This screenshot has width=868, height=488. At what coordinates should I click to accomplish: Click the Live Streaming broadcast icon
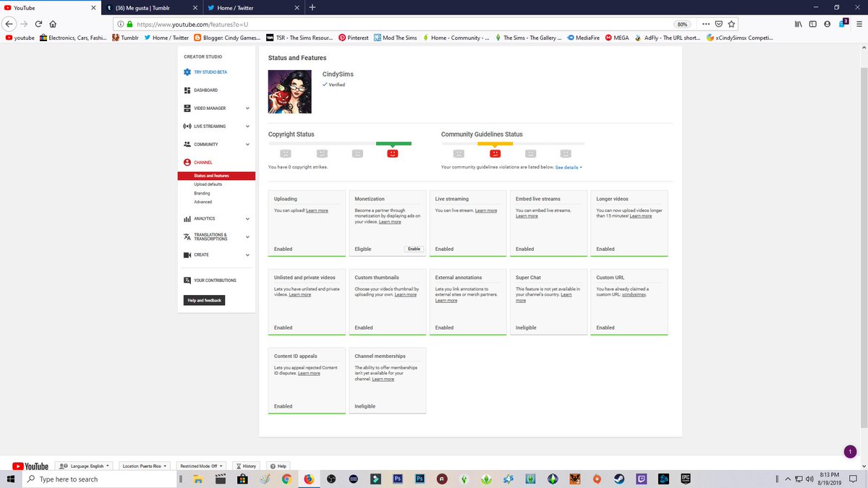coord(187,127)
